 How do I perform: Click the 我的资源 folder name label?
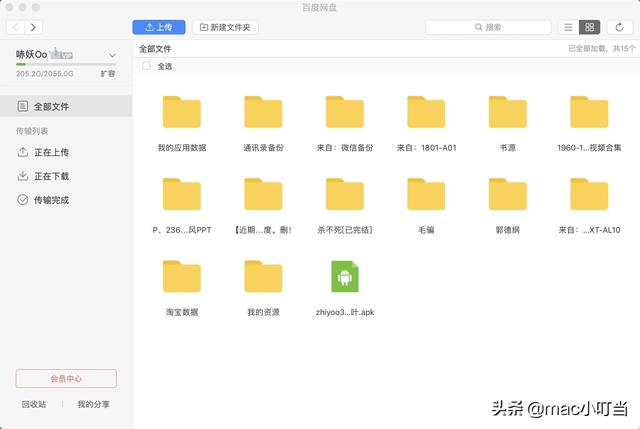click(x=263, y=312)
